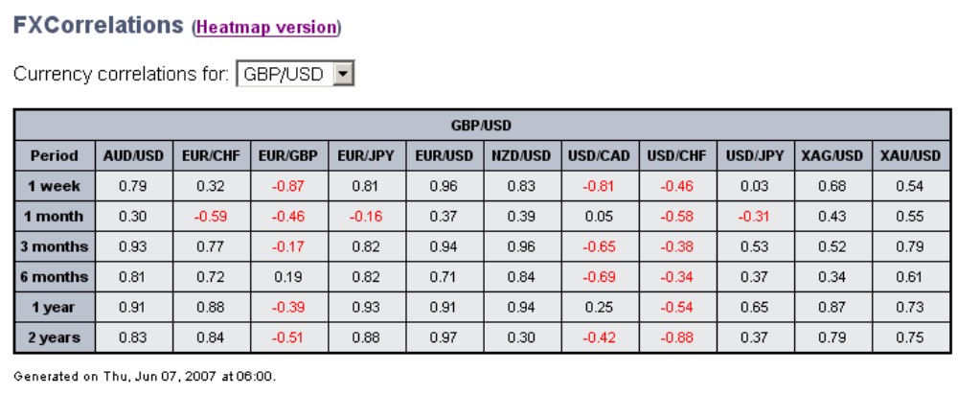Select the GBP/USD combo box field
The height and width of the screenshot is (395, 980).
pos(295,74)
